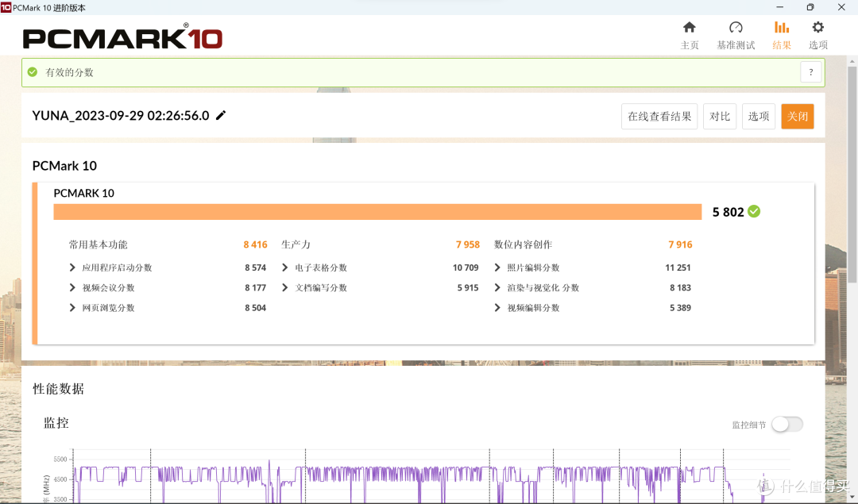This screenshot has height=504, width=858.
Task: Open the Options (选项) gear icon
Action: [x=817, y=27]
